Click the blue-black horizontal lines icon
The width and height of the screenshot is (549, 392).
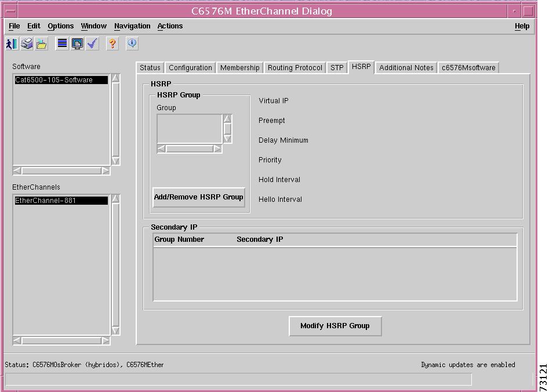62,44
